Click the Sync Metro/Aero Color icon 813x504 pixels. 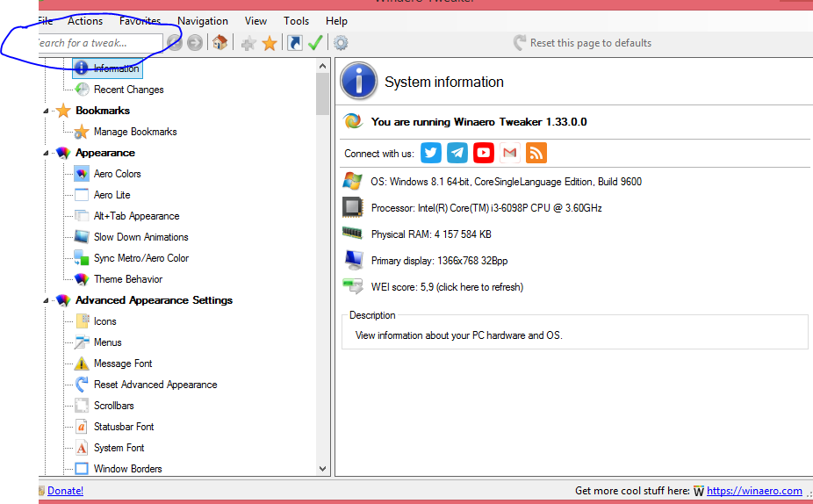(82, 257)
